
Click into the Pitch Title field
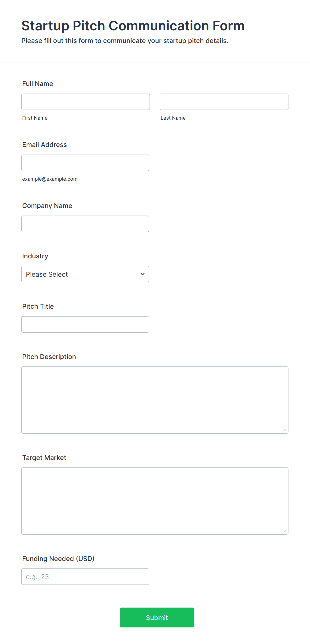click(x=85, y=324)
